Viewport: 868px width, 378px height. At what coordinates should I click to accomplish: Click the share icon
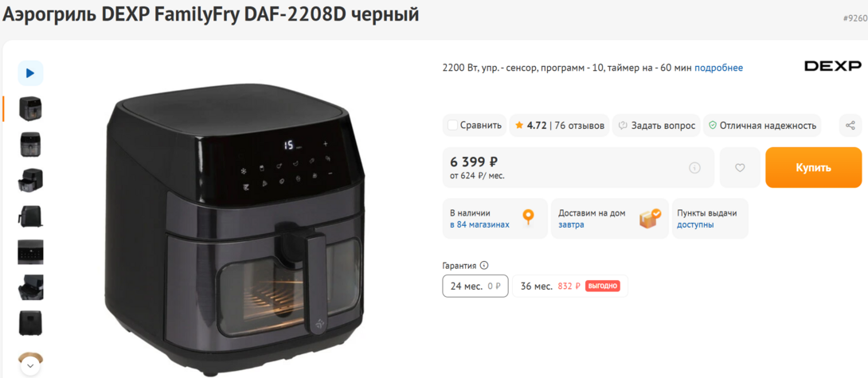(x=850, y=126)
